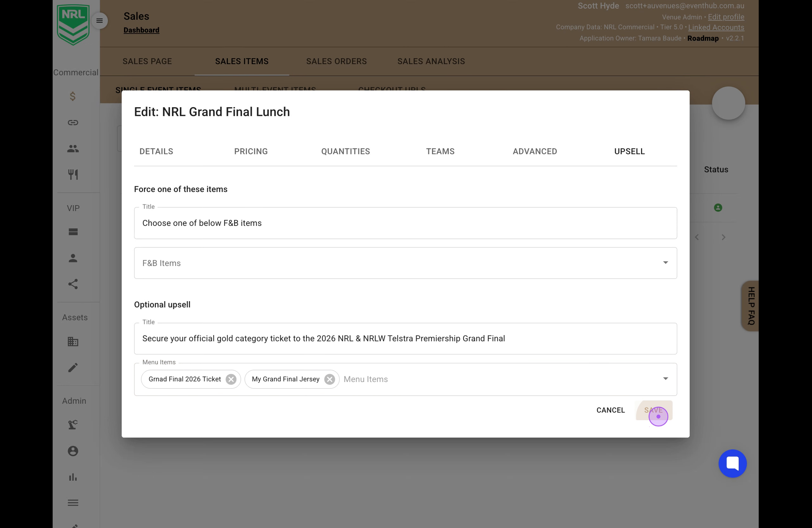Edit the Force items Title field
812x528 pixels.
[405, 223]
